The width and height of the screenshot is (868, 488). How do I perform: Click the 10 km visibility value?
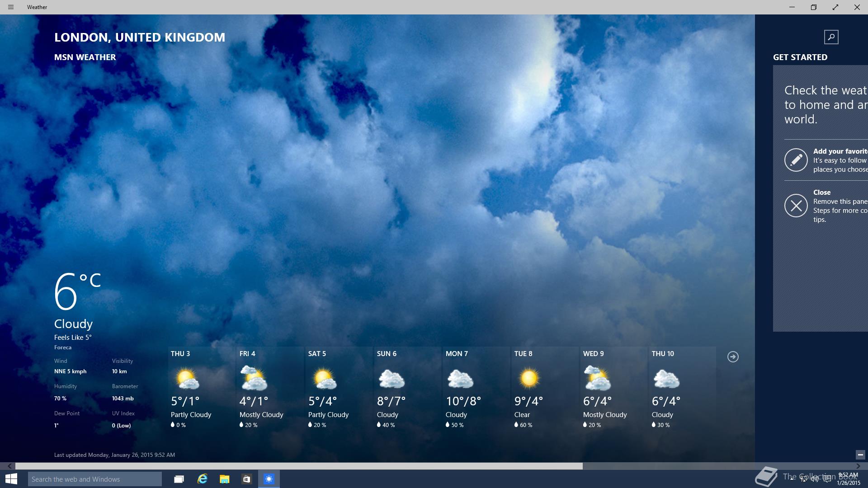coord(119,371)
